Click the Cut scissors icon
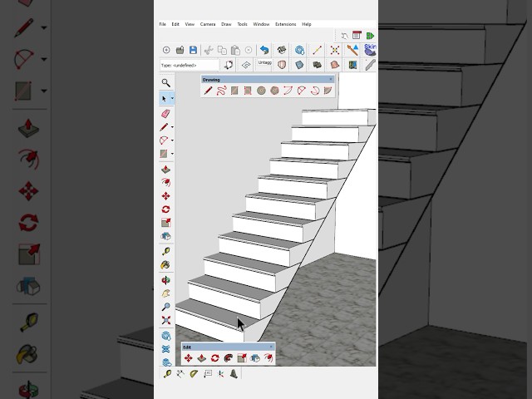The width and height of the screenshot is (532, 399). (209, 50)
